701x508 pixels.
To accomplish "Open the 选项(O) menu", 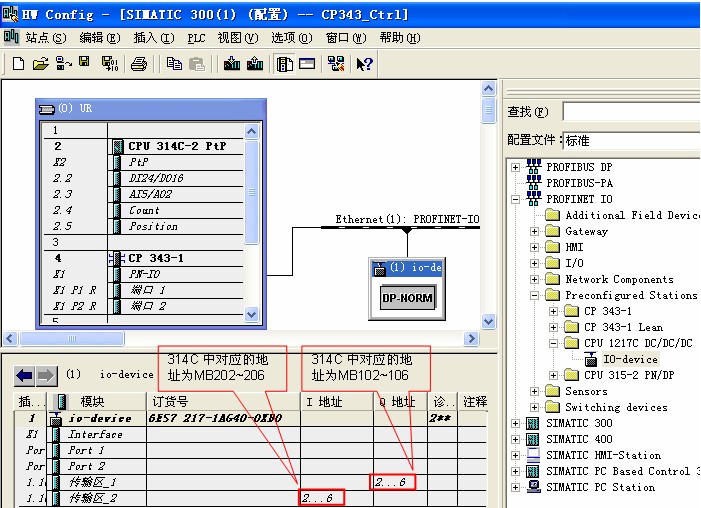I will point(292,38).
